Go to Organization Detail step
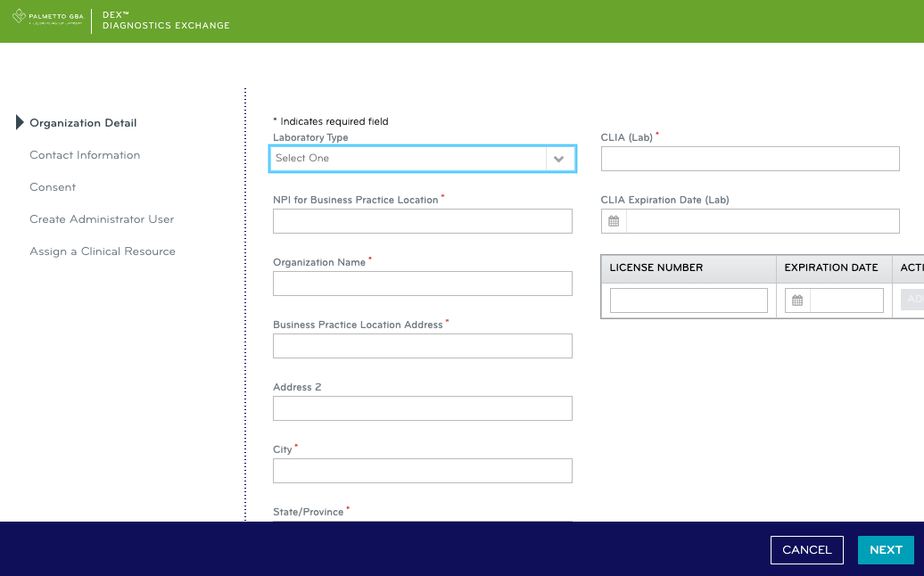 (x=83, y=123)
